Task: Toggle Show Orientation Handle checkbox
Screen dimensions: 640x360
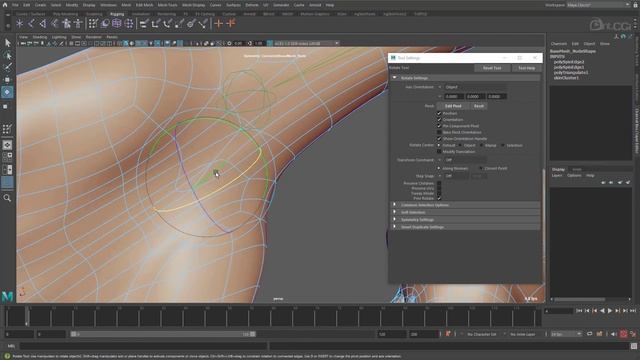Action: tap(439, 138)
